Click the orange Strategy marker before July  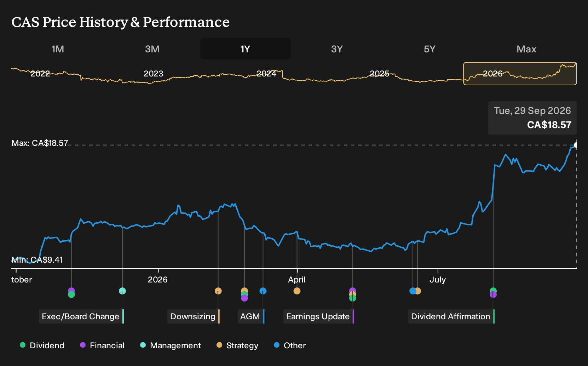tap(418, 291)
